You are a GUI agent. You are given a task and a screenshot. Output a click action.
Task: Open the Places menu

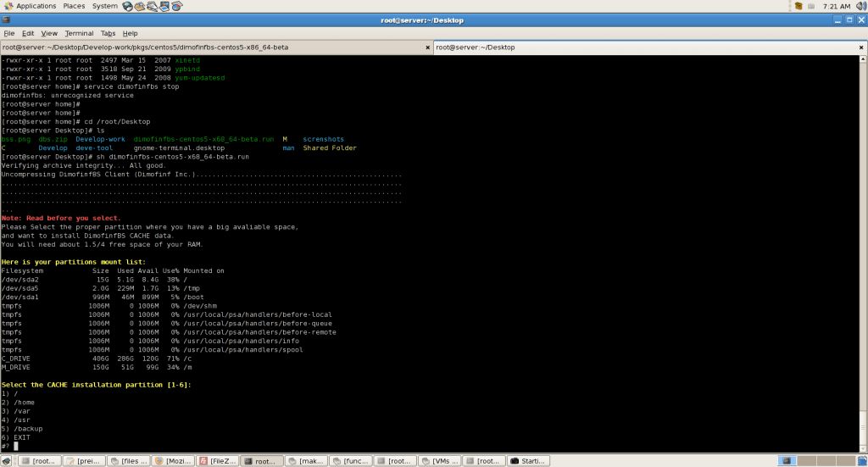click(x=74, y=6)
